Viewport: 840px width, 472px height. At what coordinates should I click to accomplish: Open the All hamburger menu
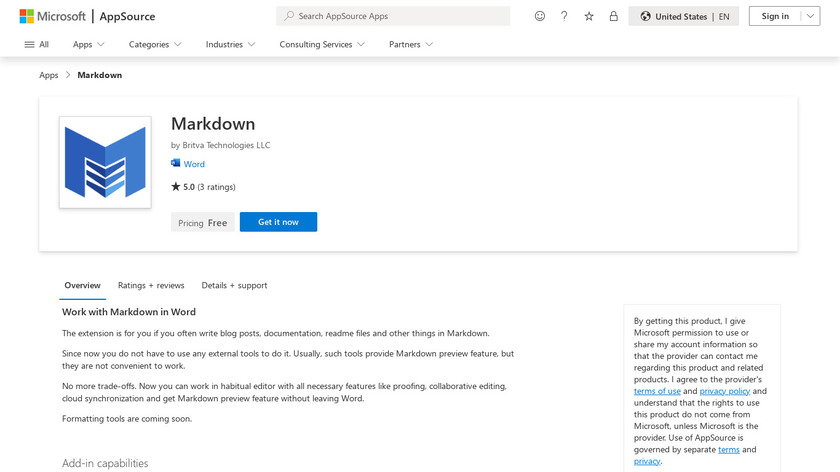pyautogui.click(x=36, y=44)
